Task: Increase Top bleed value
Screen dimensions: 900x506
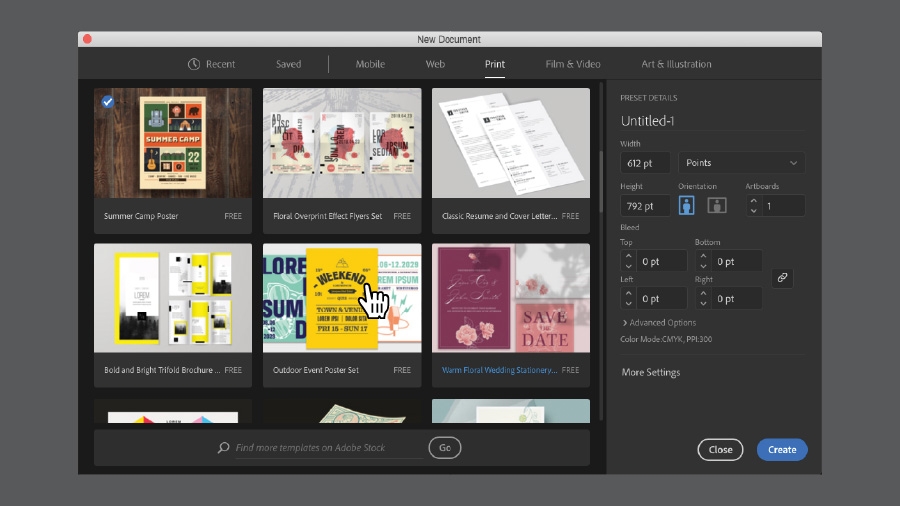Action: pos(629,256)
